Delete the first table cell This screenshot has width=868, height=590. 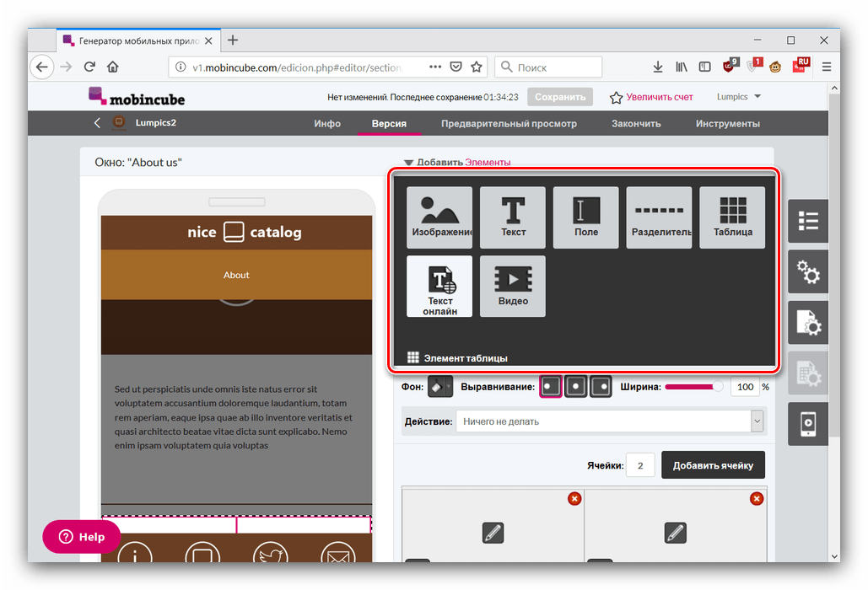tap(574, 499)
